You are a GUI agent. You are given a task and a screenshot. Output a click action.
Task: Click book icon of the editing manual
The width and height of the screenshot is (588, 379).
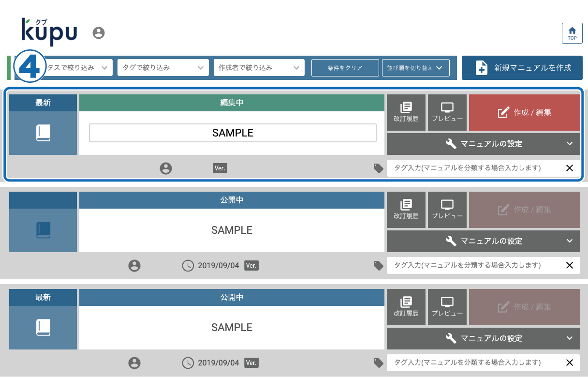(43, 133)
